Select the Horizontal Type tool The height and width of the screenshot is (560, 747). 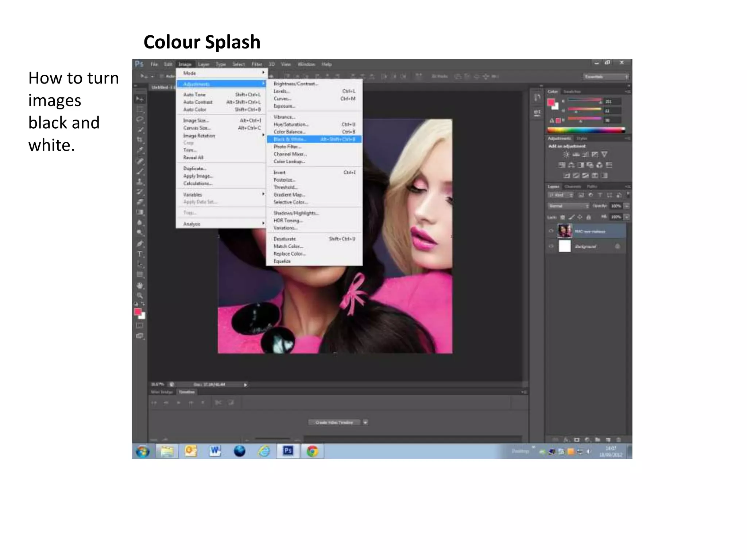(140, 254)
